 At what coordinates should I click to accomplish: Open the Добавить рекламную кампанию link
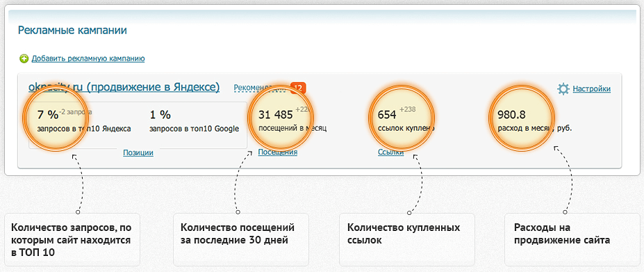(88, 59)
